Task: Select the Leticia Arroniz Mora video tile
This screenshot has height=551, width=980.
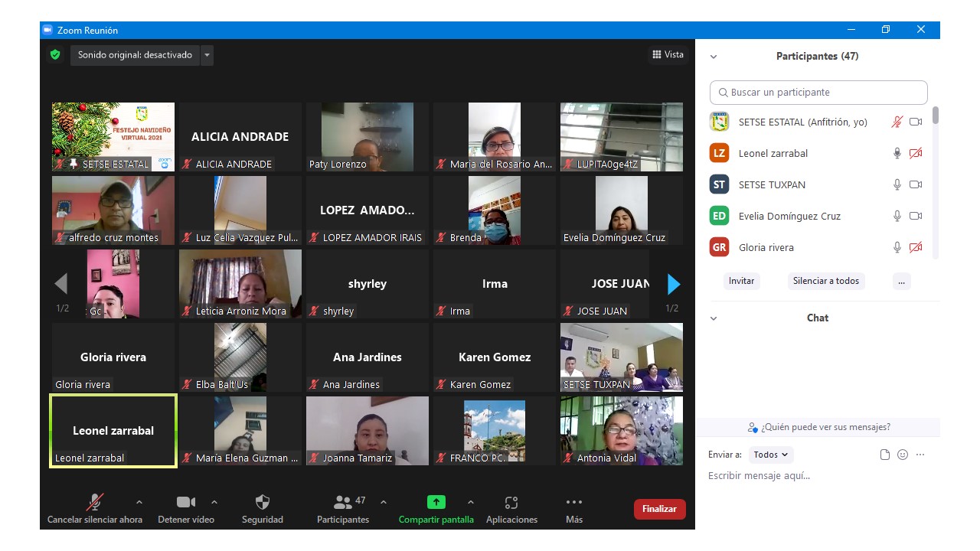Action: [240, 284]
